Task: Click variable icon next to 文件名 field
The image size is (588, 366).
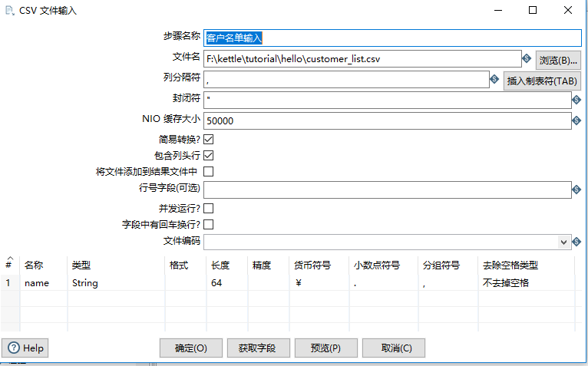Action: 527,58
